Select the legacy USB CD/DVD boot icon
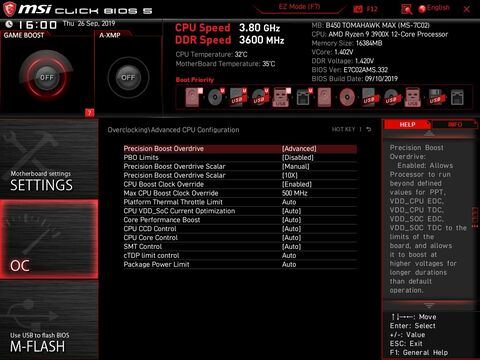Image resolution: width=480 pixels, height=360 pixels. coord(391,97)
